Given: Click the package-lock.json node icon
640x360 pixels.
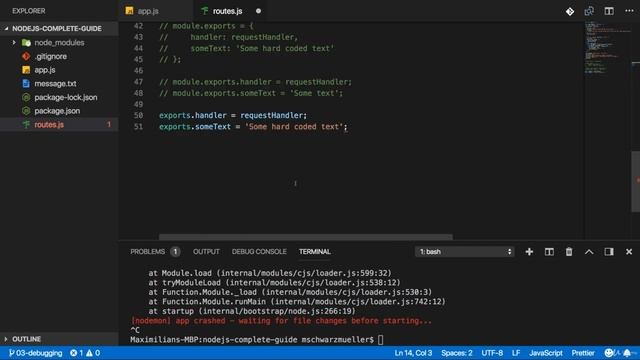Looking at the screenshot, I should point(26,97).
